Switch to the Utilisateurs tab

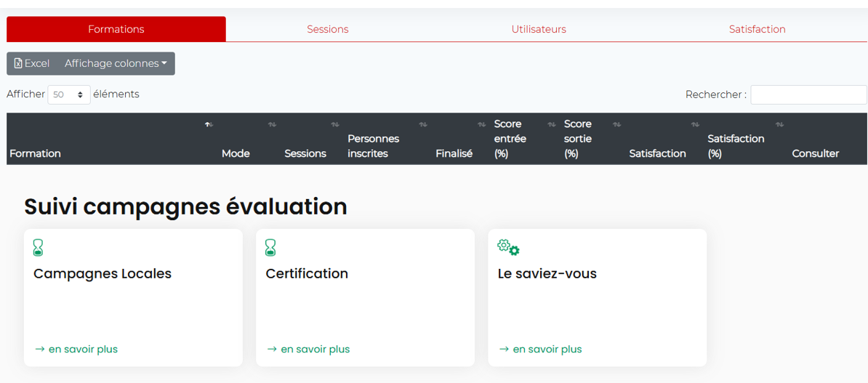coord(538,30)
